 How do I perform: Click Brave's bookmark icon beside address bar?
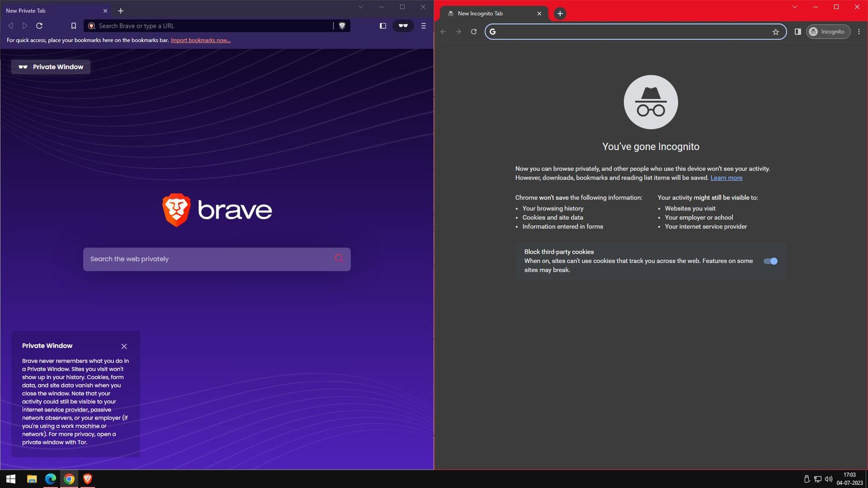point(73,25)
